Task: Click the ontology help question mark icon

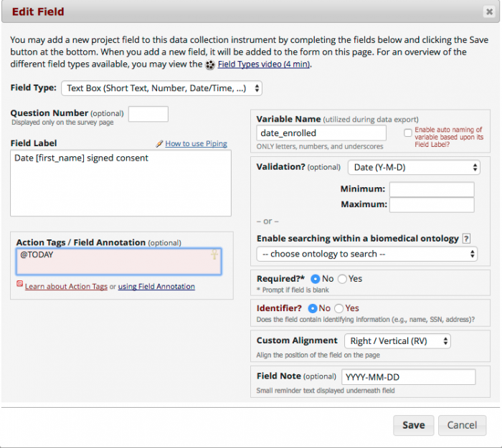Action: pyautogui.click(x=466, y=239)
